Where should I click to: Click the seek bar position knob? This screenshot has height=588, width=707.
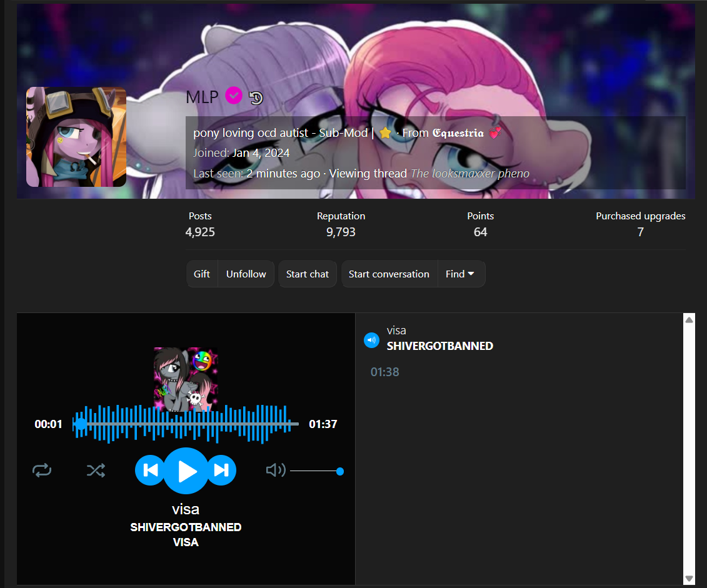pyautogui.click(x=81, y=424)
